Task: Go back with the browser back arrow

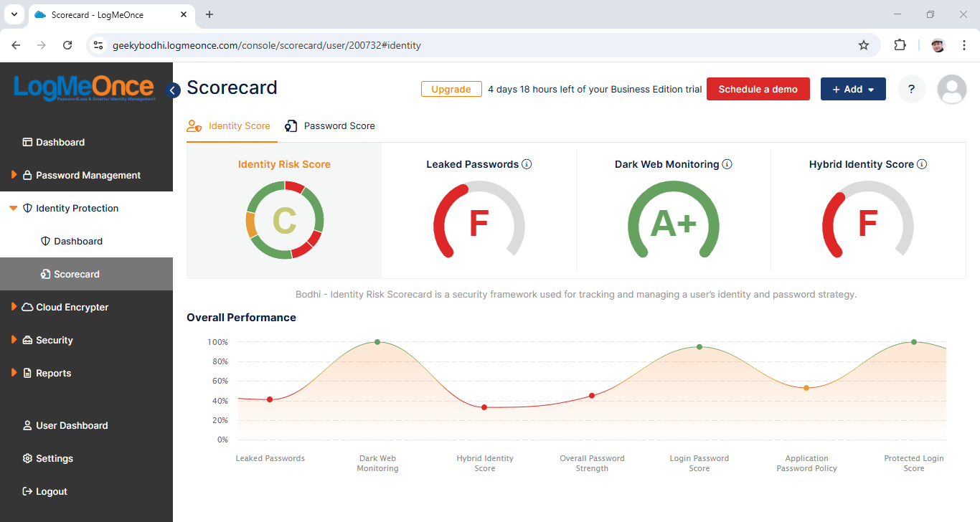Action: coord(16,45)
